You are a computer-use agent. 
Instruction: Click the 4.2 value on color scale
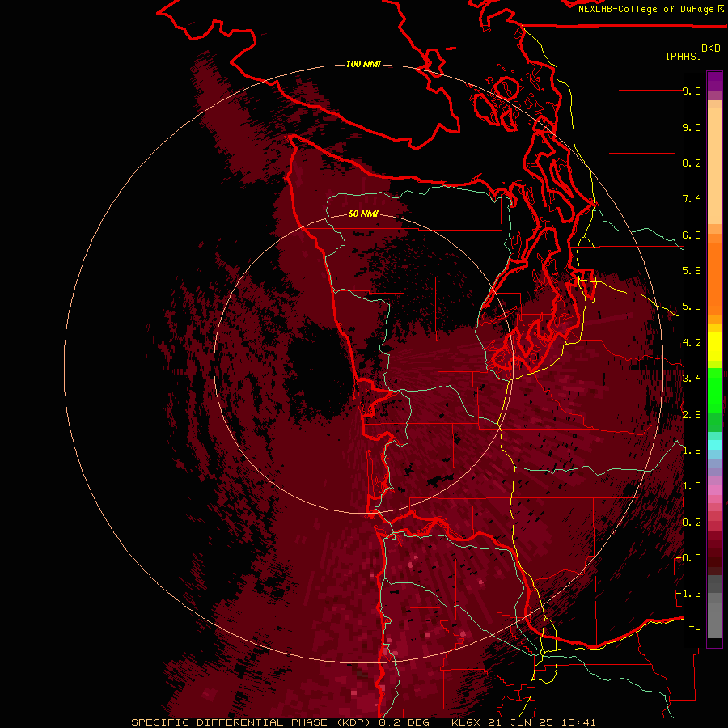tap(692, 343)
